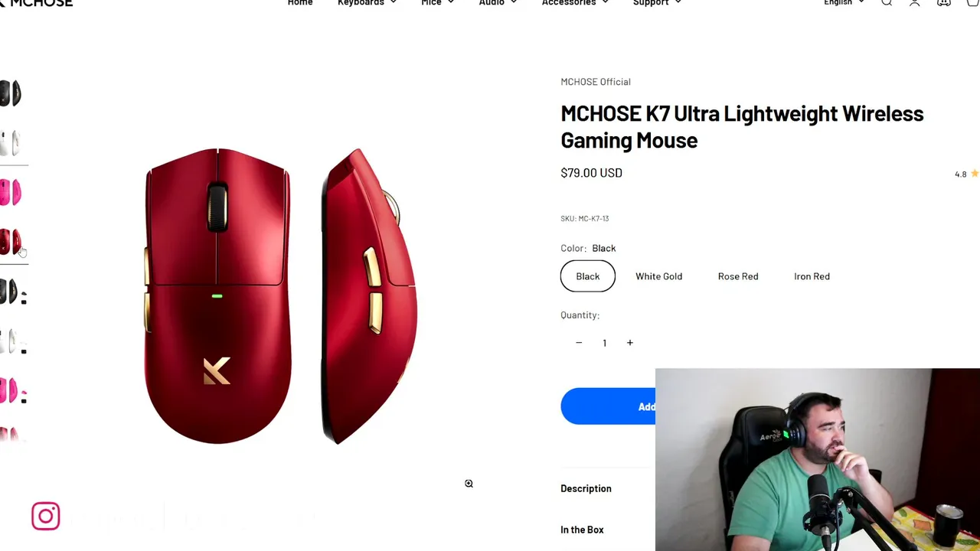Open the account login icon
The image size is (980, 551).
click(914, 2)
